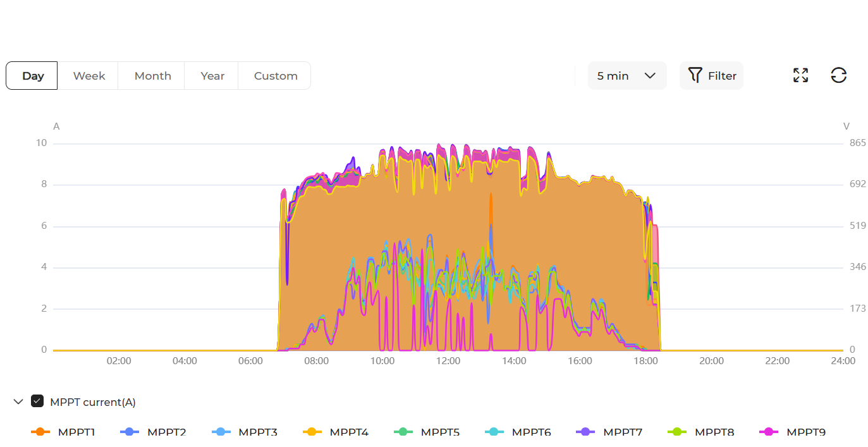Open the Custom date range option
Screen dimensions: 868x447
[x=274, y=75]
